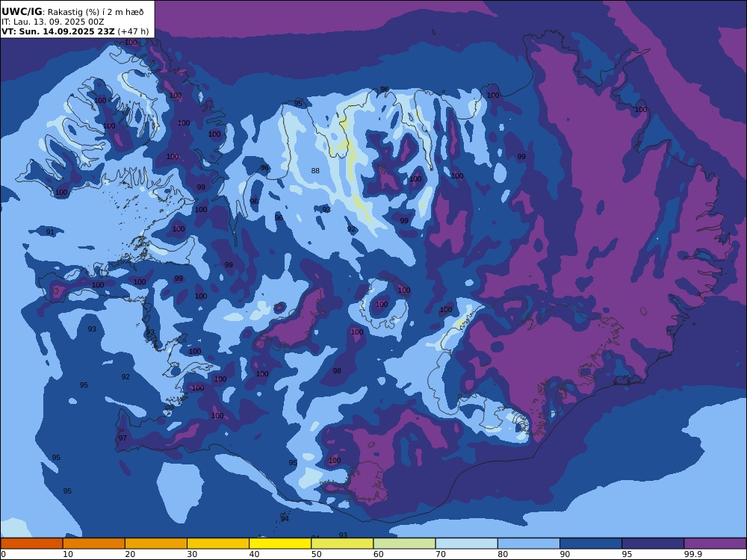Image resolution: width=747 pixels, height=560 pixels.
Task: Click the '90' legend tick label
Action: [x=565, y=554]
